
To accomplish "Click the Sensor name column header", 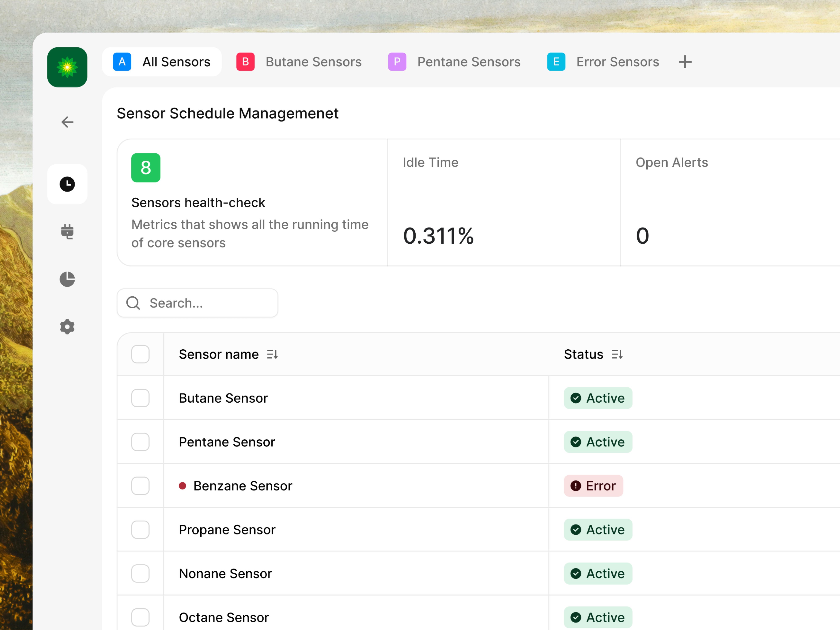I will click(219, 354).
